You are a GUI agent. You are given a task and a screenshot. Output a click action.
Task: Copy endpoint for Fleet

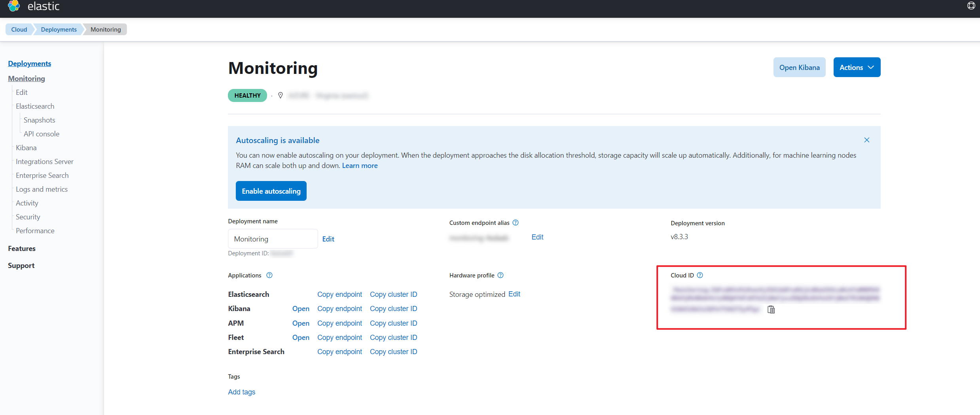339,338
